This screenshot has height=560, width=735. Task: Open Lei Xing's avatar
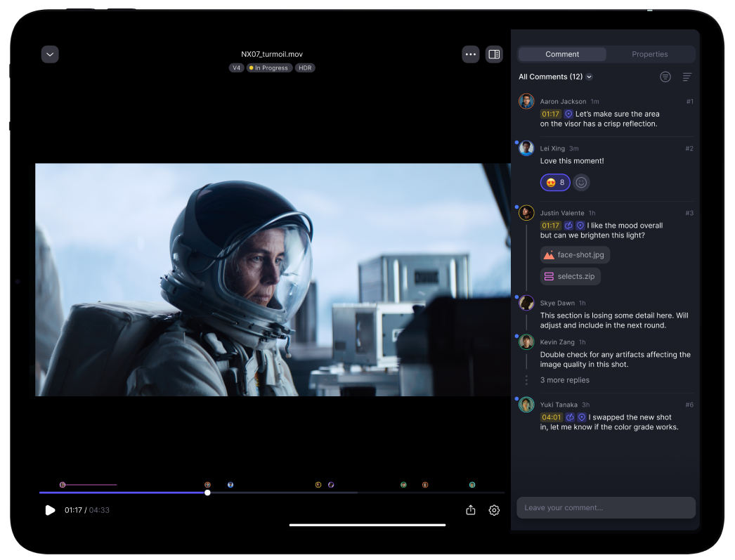[526, 148]
